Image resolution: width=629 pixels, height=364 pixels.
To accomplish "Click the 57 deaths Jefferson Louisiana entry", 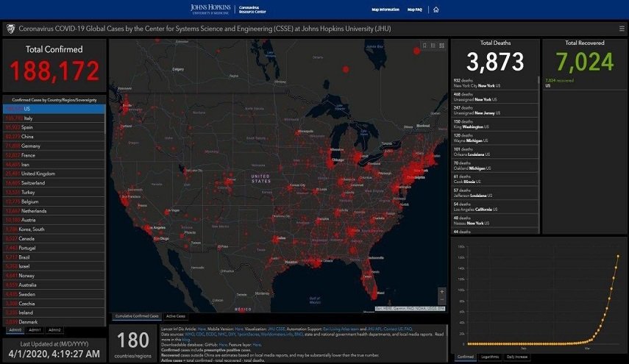I will (x=494, y=193).
